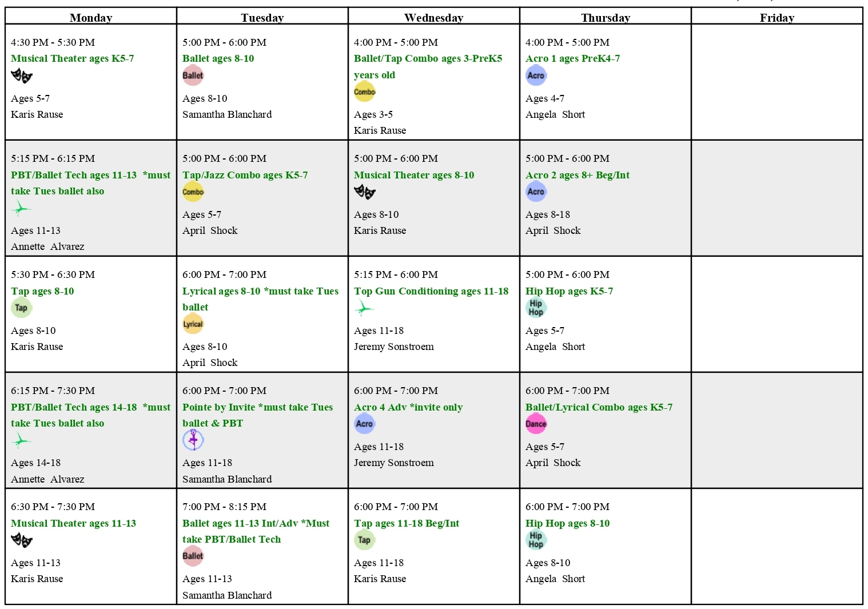868x609 pixels.
Task: Select the Friday column header
Action: point(777,17)
